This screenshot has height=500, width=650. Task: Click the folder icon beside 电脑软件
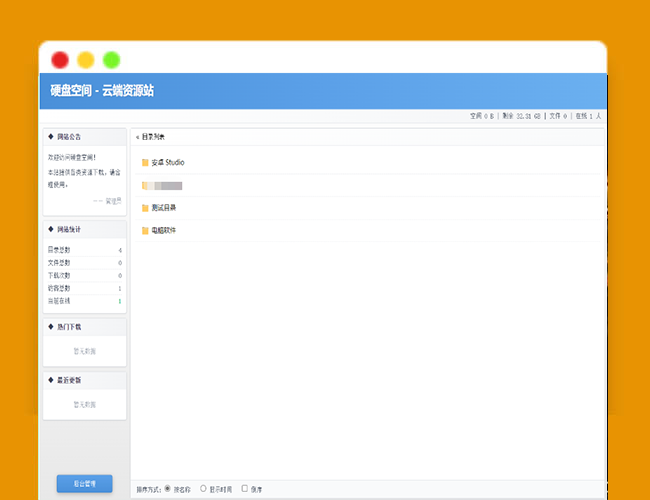pyautogui.click(x=145, y=231)
